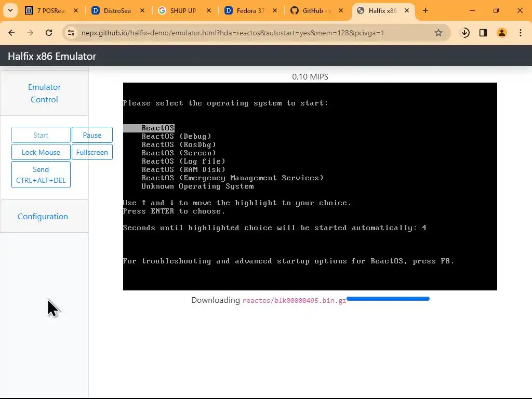Click the highlighted ReactOS boot entry
The image size is (532, 399).
pos(149,128)
